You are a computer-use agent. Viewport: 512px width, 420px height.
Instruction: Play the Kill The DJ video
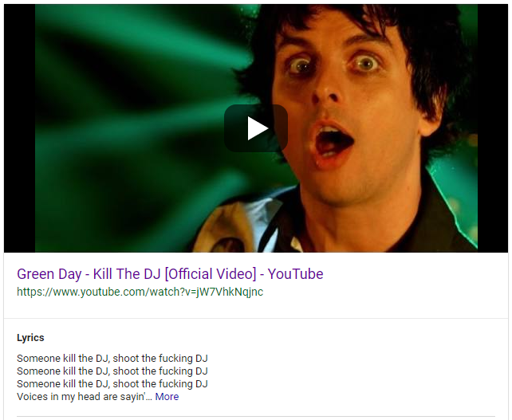[x=256, y=128]
